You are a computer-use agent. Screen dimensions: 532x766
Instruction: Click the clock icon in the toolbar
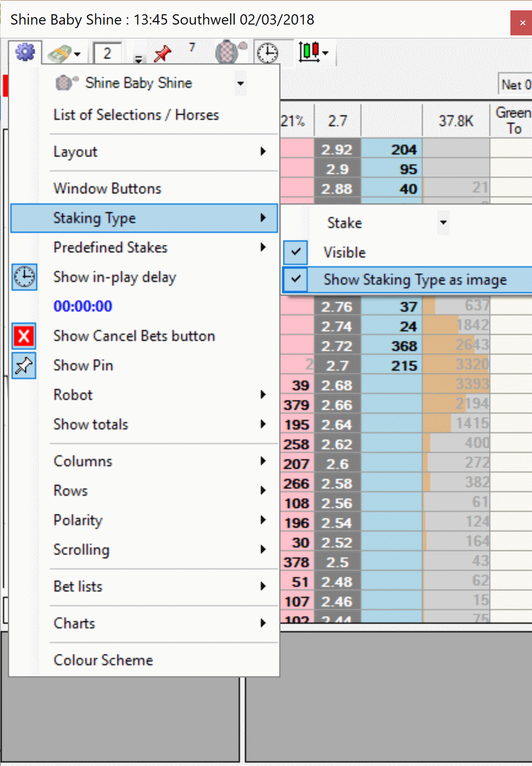coord(268,53)
